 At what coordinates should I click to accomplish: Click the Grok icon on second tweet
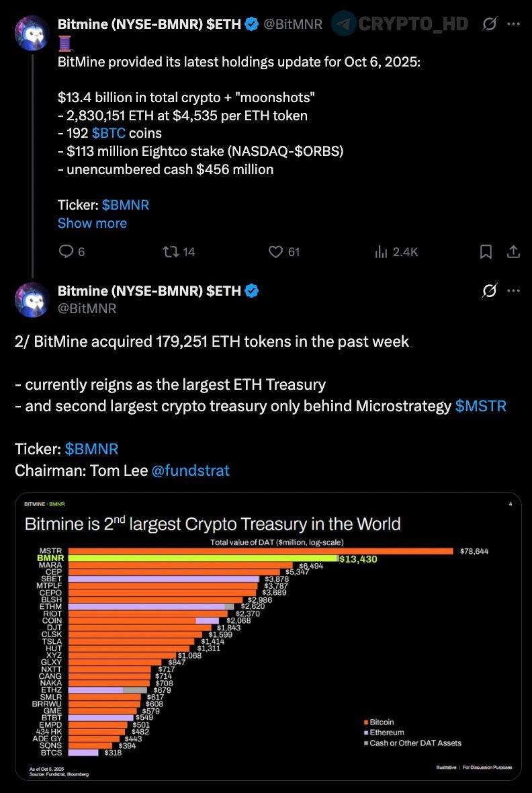(x=489, y=291)
